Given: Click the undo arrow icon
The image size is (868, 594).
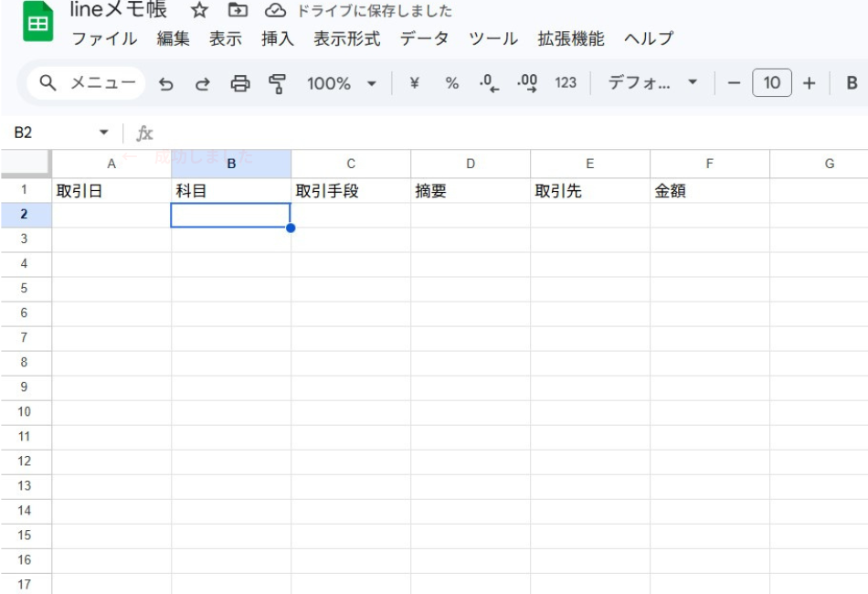Looking at the screenshot, I should (167, 83).
